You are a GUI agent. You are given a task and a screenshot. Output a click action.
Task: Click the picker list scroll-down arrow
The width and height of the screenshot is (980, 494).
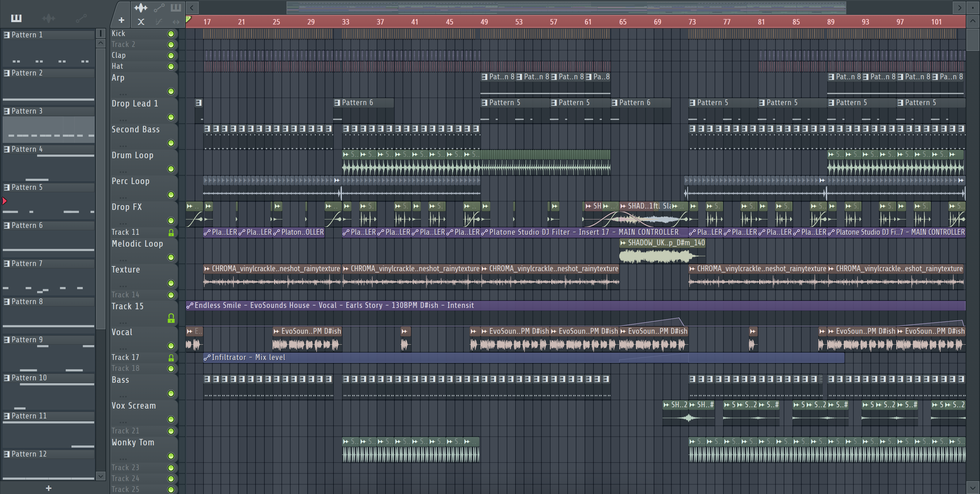(100, 476)
